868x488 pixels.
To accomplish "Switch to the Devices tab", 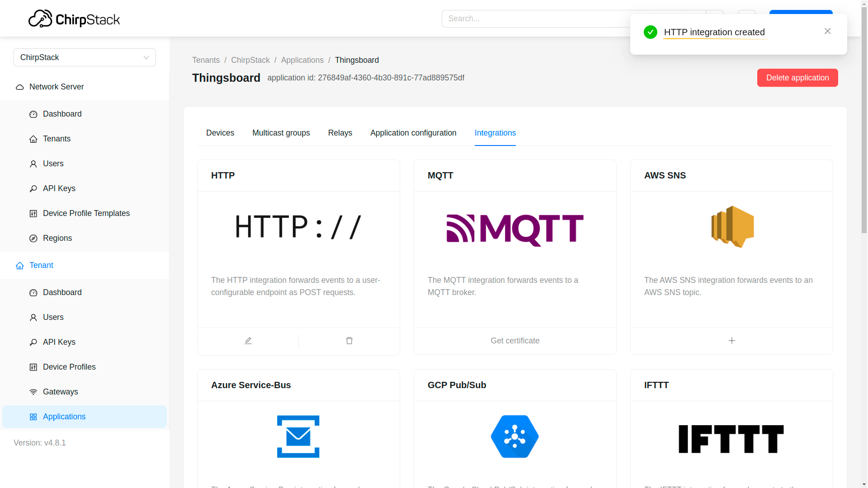I will (220, 133).
